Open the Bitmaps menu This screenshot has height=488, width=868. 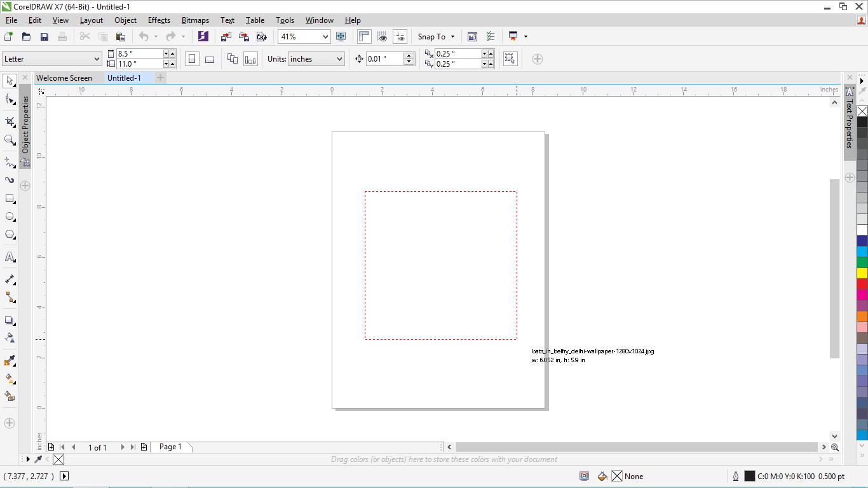(x=195, y=20)
